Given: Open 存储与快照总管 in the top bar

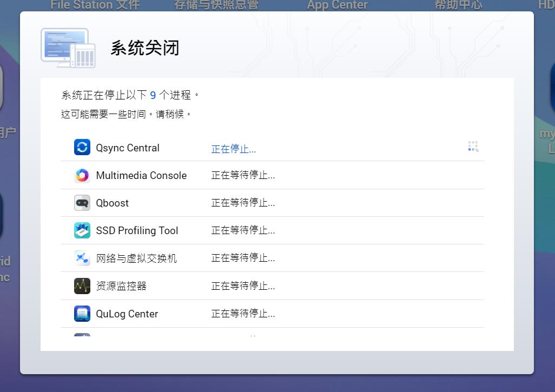Looking at the screenshot, I should point(216,4).
